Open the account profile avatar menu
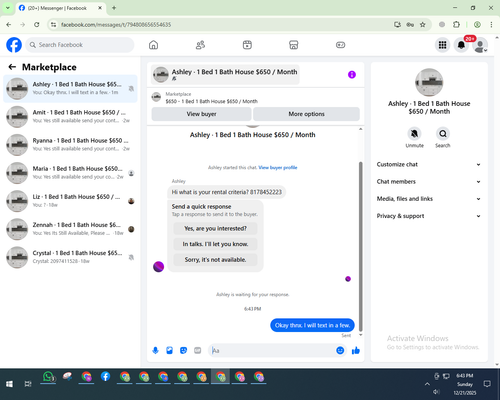500x400 pixels. 480,45
